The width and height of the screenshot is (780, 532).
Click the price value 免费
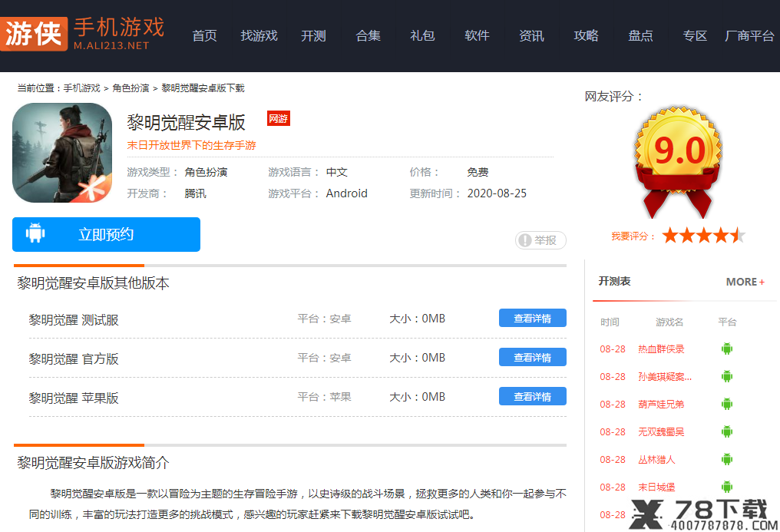tap(478, 172)
